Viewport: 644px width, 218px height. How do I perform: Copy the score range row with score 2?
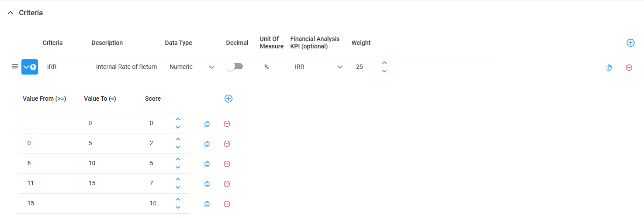[207, 144]
